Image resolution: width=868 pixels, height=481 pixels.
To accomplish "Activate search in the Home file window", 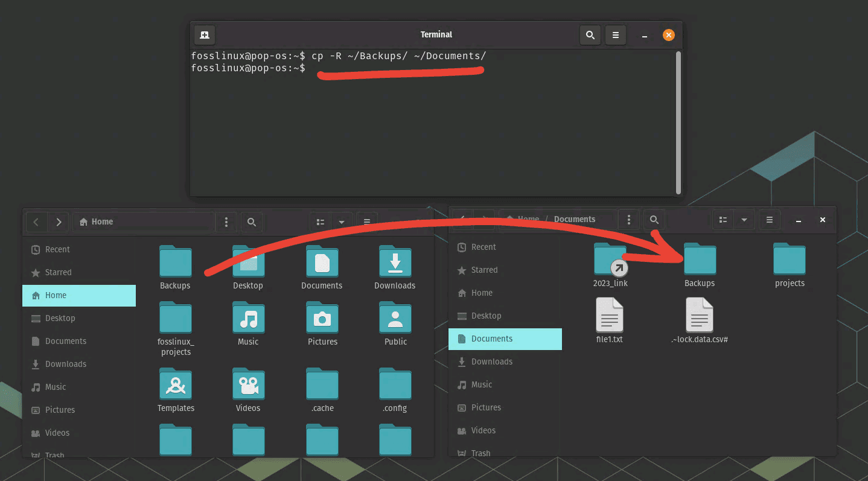I will click(252, 221).
